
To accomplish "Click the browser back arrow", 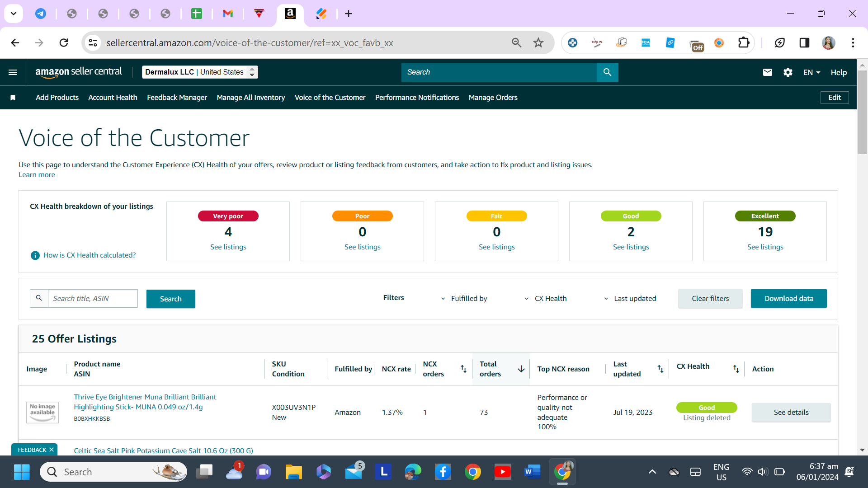I will 15,43.
